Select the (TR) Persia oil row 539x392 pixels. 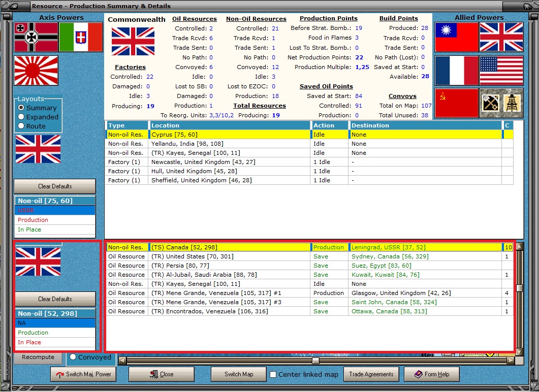click(309, 266)
